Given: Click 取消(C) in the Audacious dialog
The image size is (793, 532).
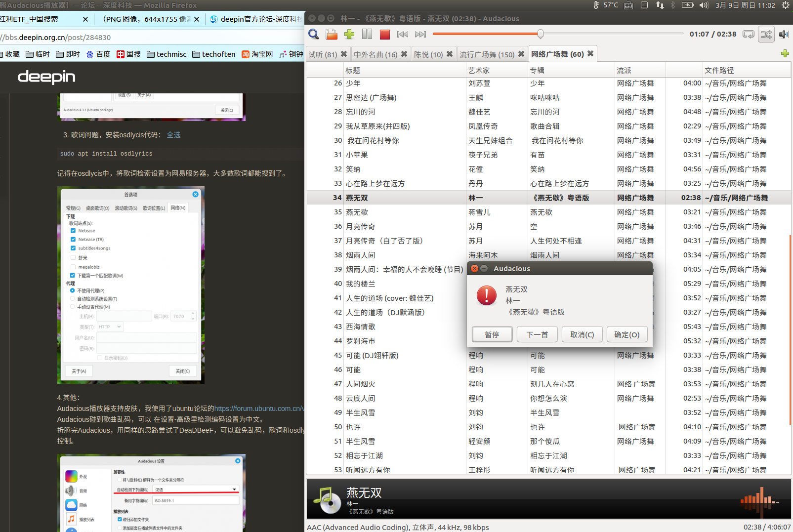Looking at the screenshot, I should 582,334.
